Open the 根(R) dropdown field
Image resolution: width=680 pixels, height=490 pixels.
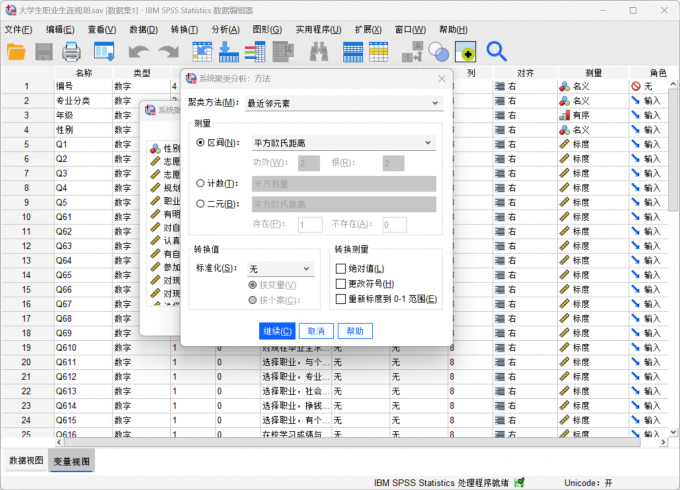coord(393,163)
